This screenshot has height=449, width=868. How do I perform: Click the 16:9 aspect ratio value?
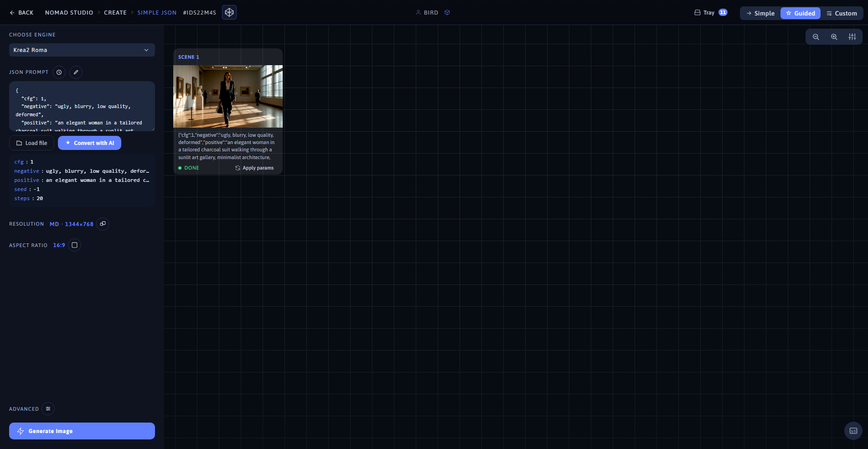click(59, 245)
